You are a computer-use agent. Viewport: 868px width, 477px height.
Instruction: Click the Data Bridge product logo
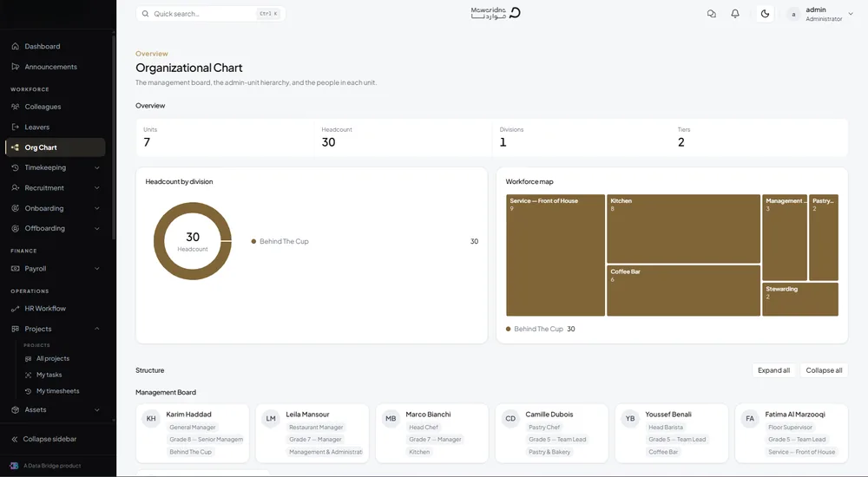[x=14, y=466]
